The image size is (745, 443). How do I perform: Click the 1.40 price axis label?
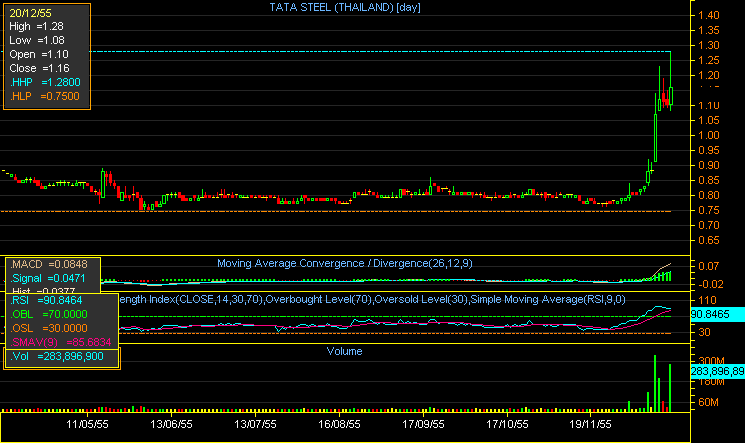point(708,15)
